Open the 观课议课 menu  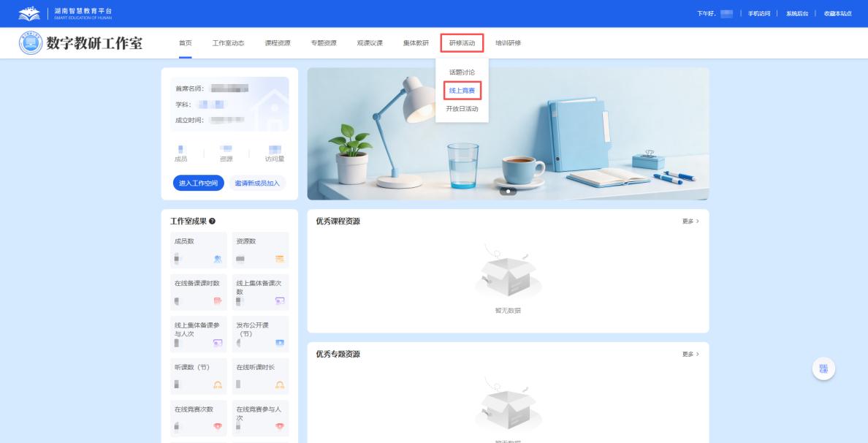click(x=370, y=42)
